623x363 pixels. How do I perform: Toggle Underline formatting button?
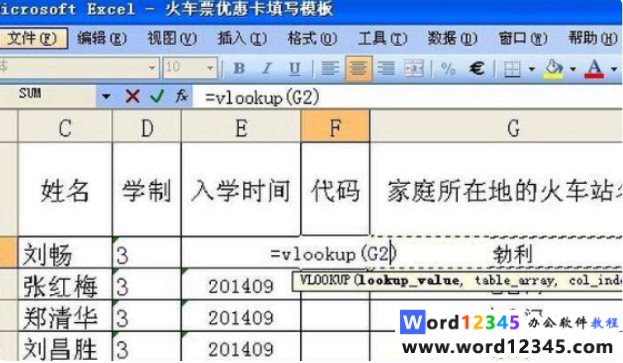pyautogui.click(x=294, y=69)
